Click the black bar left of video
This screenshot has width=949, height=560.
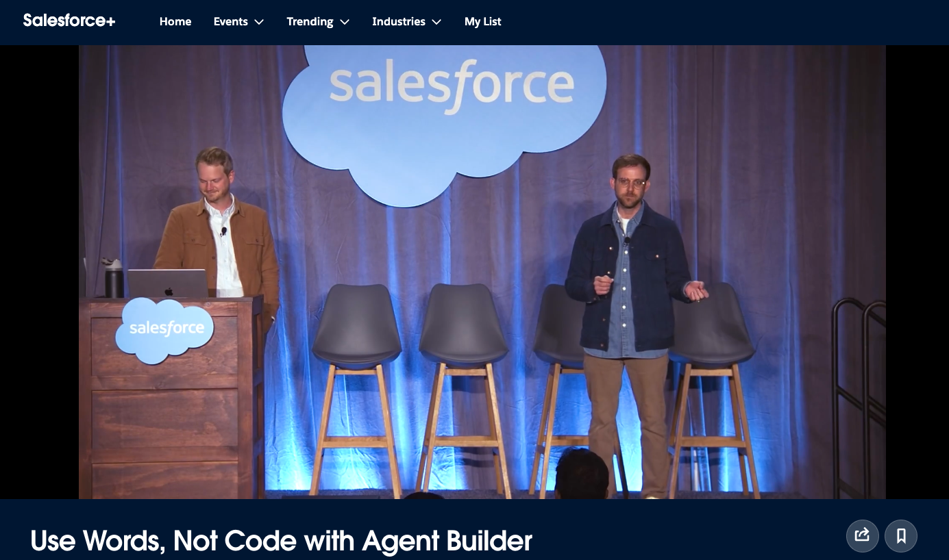click(38, 274)
